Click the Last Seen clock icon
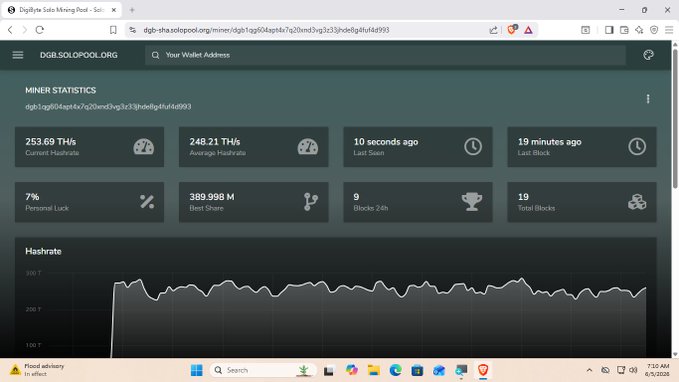 click(473, 146)
